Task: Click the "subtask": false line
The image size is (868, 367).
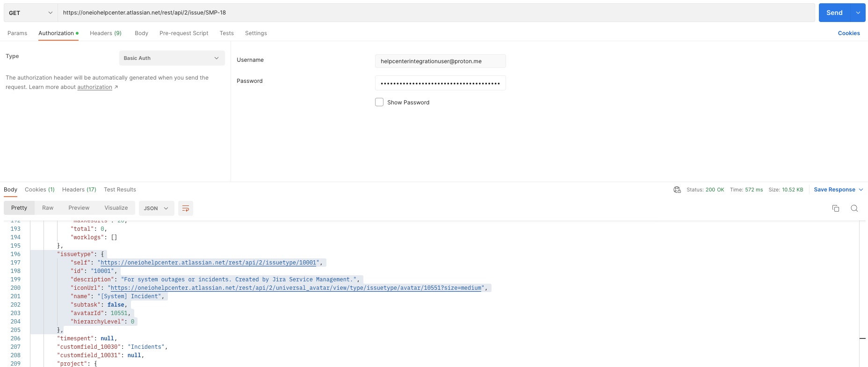Action: pos(99,305)
